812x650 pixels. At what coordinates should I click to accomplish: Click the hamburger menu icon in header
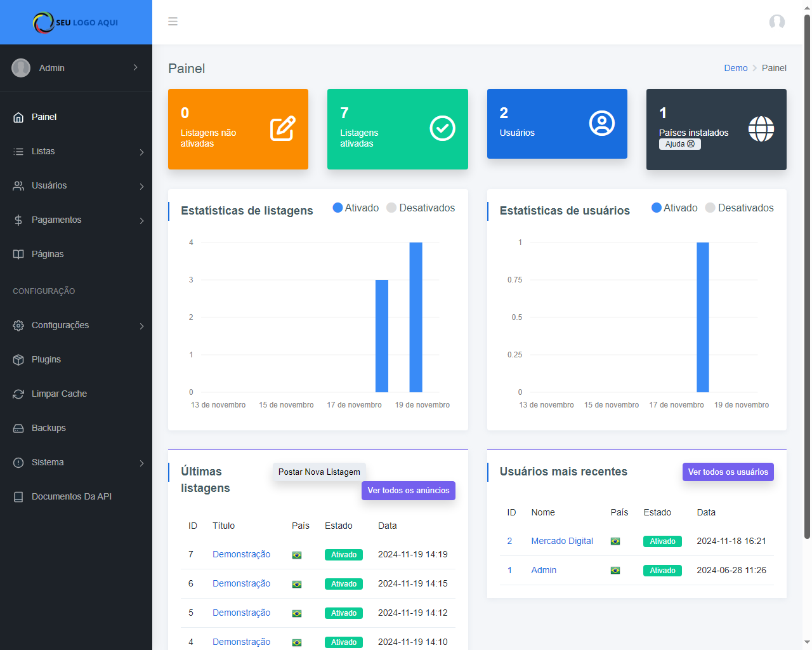click(x=173, y=22)
